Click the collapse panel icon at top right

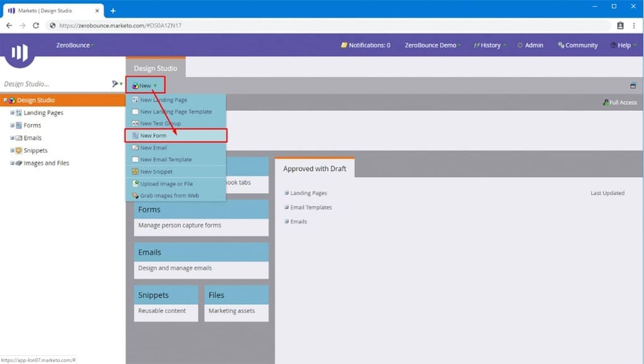click(633, 86)
